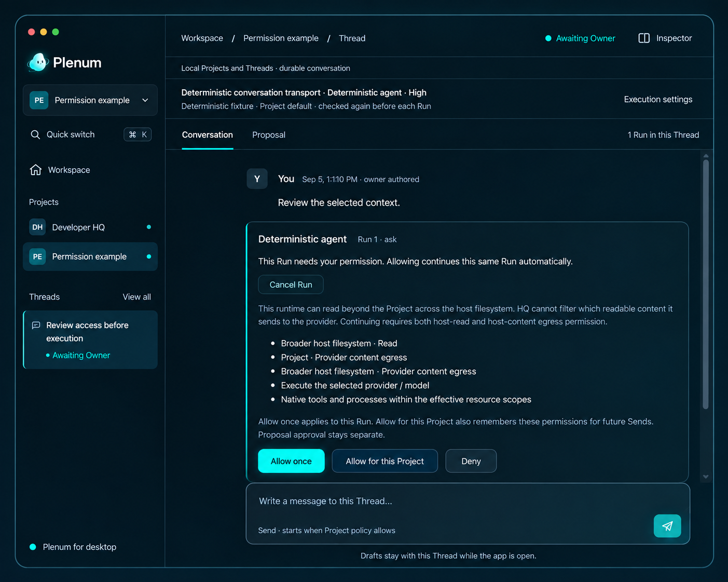Click the Sep 5, 1:10 PM timestamp
The image size is (728, 582).
(x=329, y=179)
